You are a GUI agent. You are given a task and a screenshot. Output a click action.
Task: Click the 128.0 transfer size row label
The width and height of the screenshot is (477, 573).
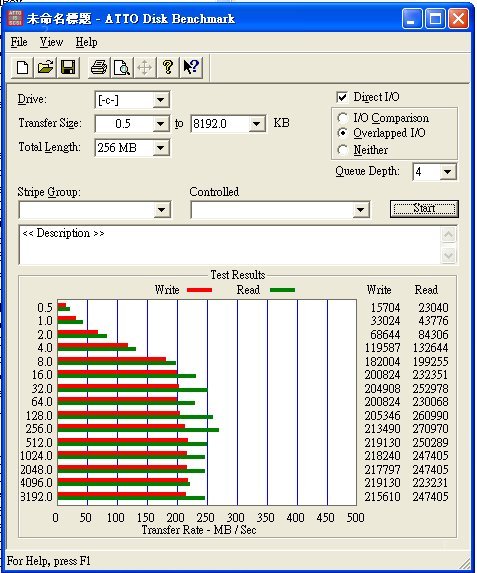(39, 416)
